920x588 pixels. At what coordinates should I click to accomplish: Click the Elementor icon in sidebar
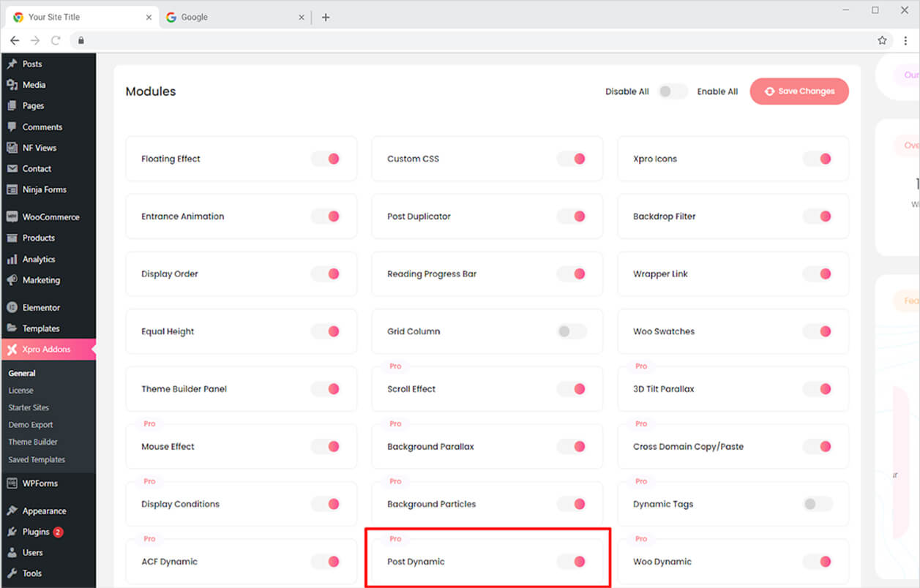pos(12,308)
